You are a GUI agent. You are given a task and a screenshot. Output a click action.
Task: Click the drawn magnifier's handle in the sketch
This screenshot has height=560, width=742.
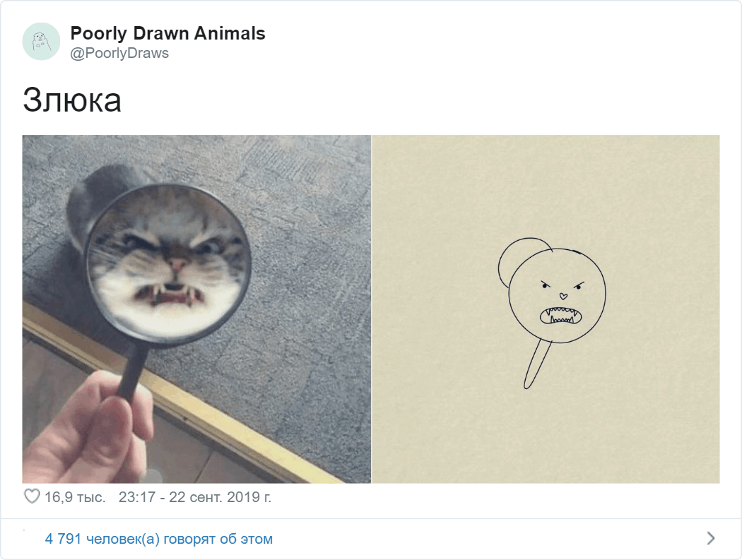536,364
